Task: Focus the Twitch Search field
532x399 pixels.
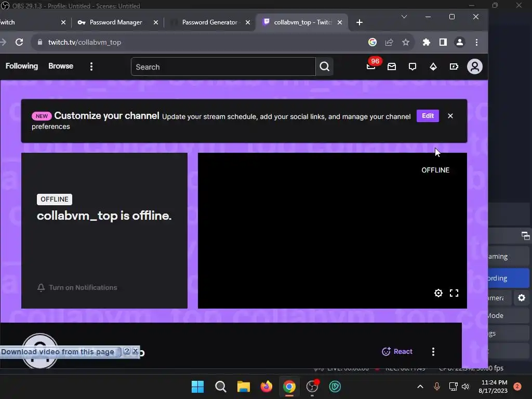Action: pyautogui.click(x=223, y=66)
